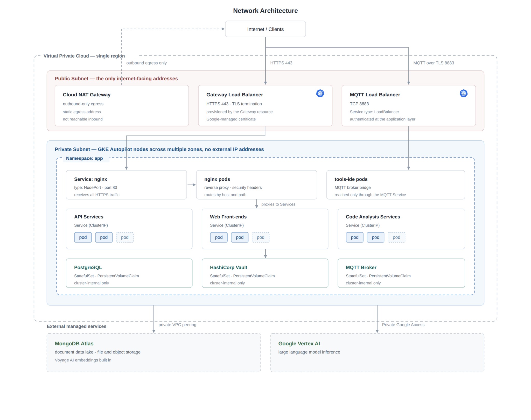The width and height of the screenshot is (531, 420).
Task: Click 'Service (ClusterIP)' under Web Front-ends
Action: [227, 225]
